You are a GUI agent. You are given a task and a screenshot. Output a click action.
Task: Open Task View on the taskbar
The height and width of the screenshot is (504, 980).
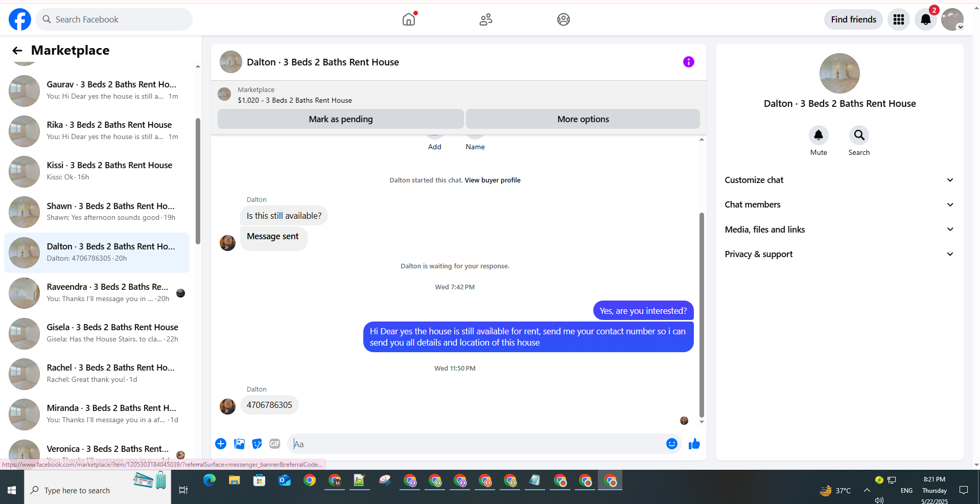pos(183,490)
